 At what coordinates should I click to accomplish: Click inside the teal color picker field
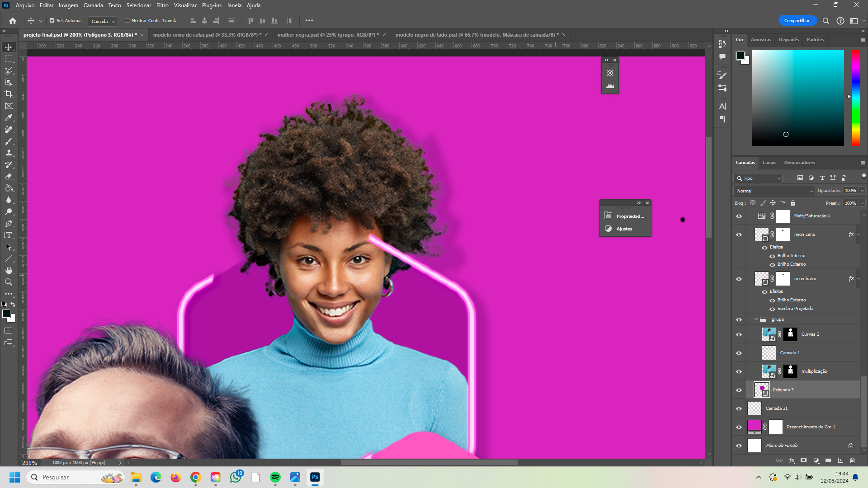pos(798,98)
